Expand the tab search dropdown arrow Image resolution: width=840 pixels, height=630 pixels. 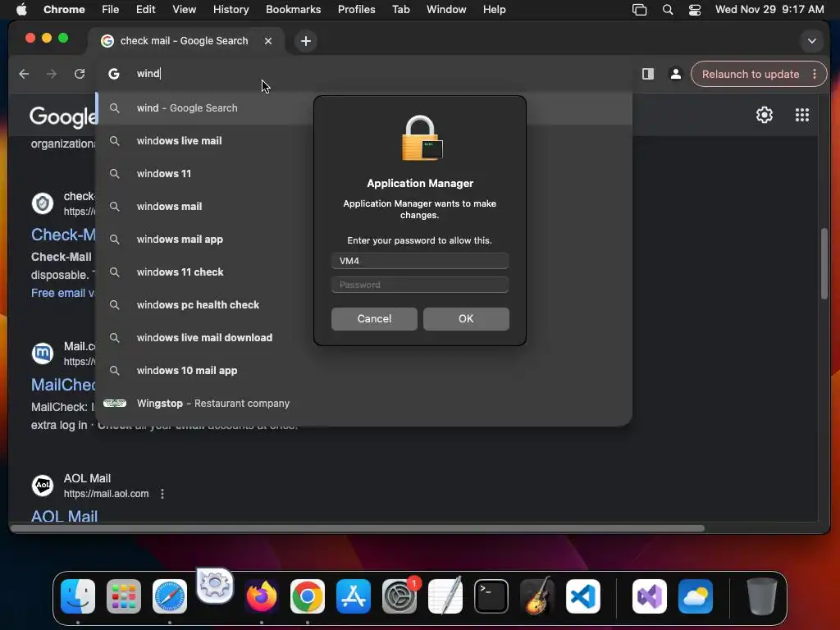tap(811, 41)
